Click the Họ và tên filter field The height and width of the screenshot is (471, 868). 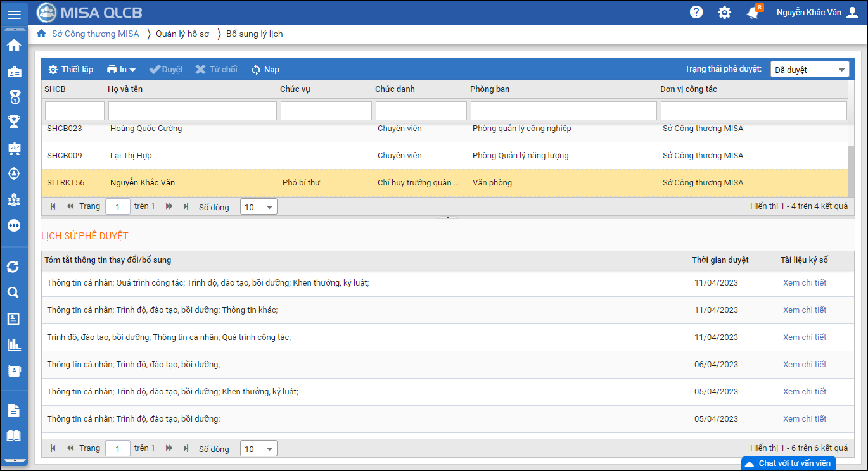pos(193,111)
